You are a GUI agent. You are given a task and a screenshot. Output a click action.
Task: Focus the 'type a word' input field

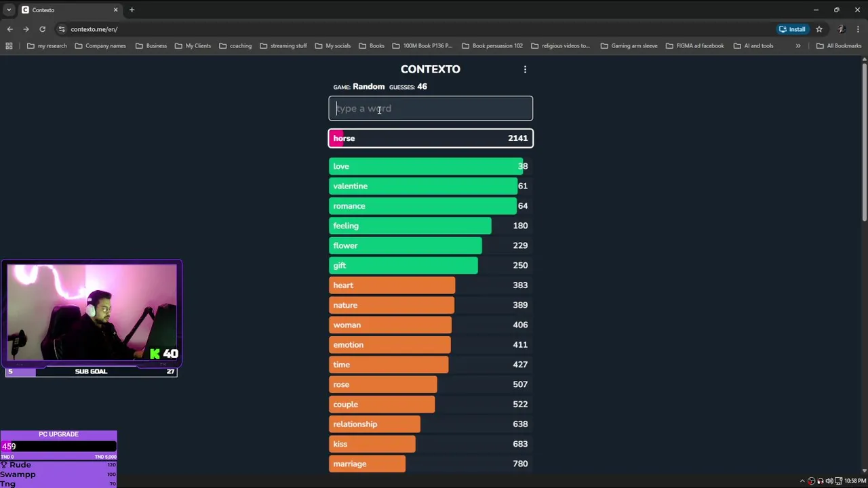(x=431, y=108)
